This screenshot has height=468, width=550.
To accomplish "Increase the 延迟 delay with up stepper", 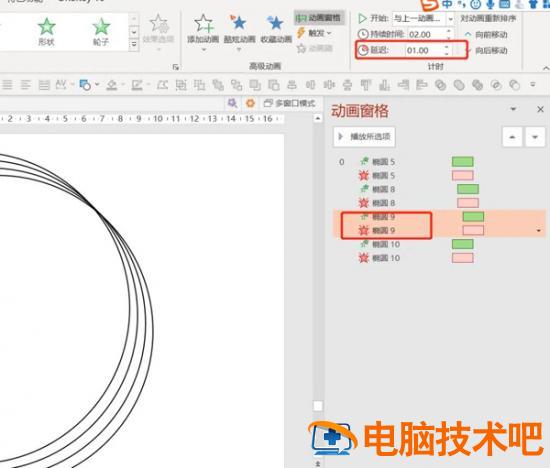I will pyautogui.click(x=447, y=47).
